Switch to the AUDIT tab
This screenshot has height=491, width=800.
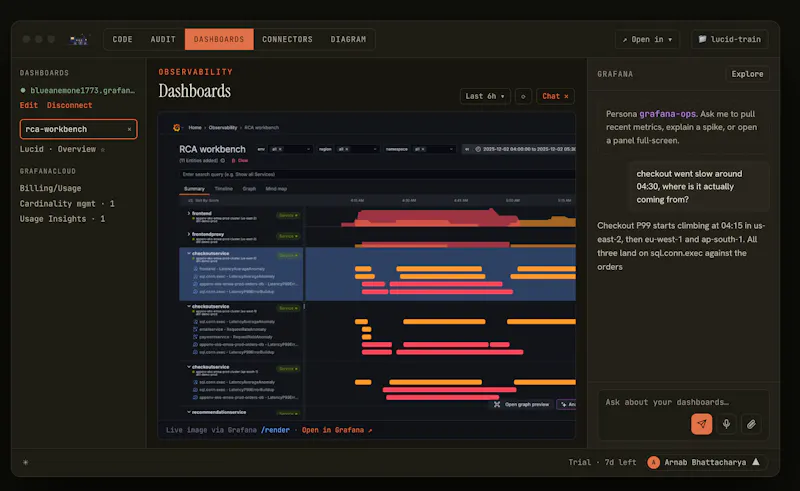tap(163, 39)
